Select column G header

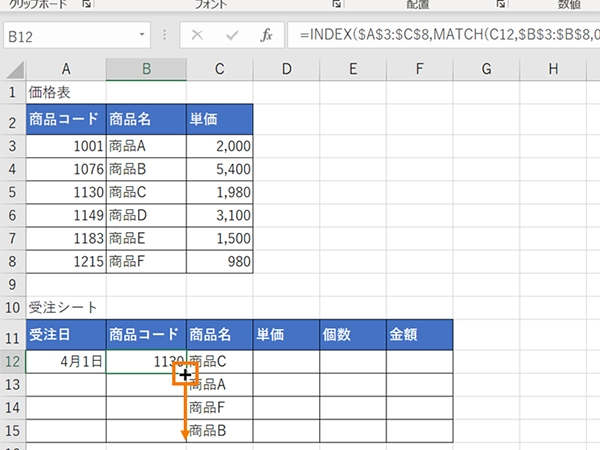tap(486, 69)
